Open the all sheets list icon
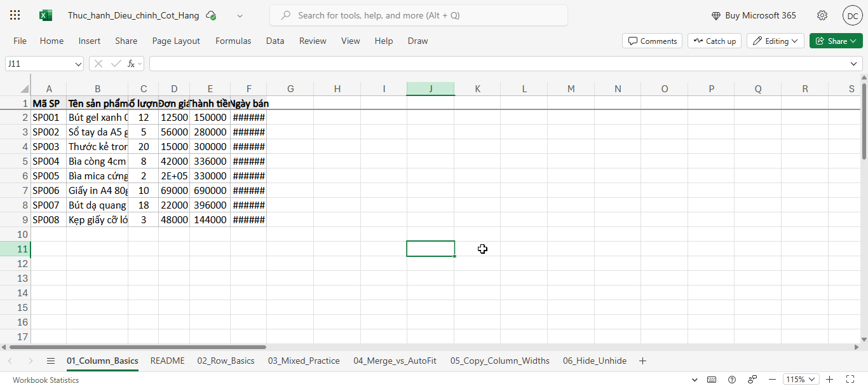 click(51, 361)
